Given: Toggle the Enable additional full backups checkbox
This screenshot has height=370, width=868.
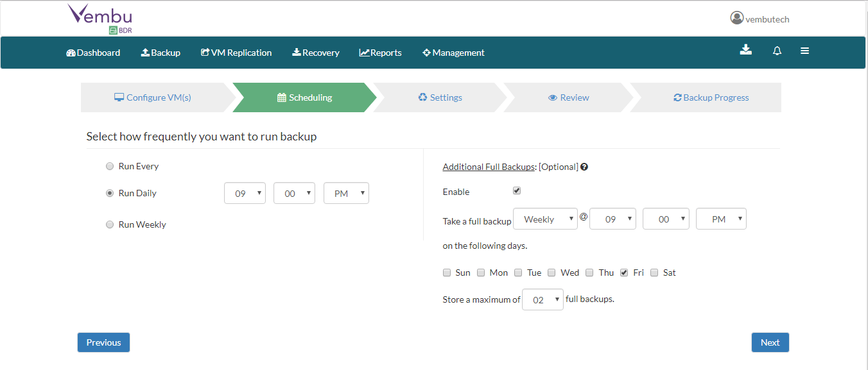Looking at the screenshot, I should point(517,191).
